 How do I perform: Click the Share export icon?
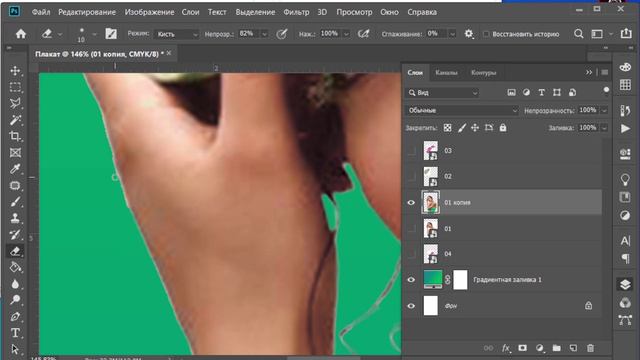[626, 33]
